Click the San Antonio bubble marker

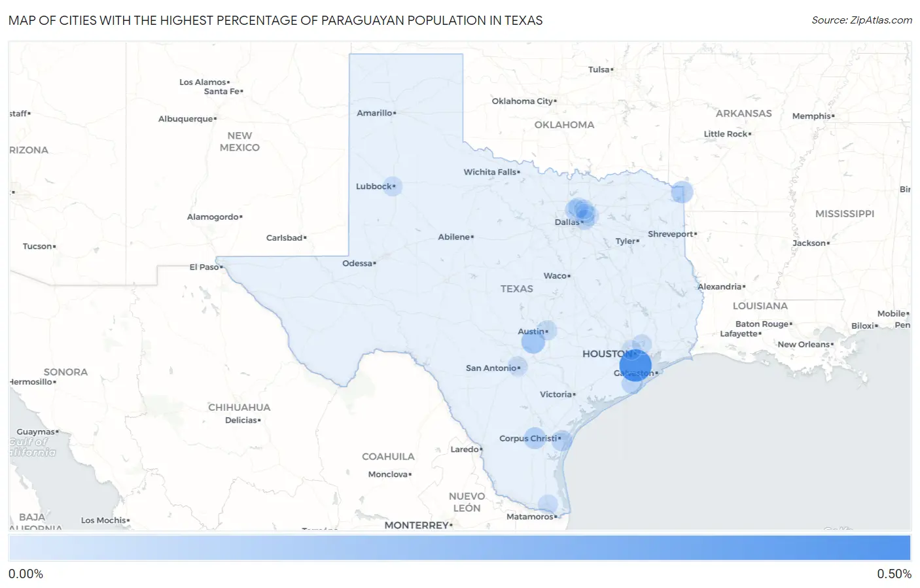518,366
